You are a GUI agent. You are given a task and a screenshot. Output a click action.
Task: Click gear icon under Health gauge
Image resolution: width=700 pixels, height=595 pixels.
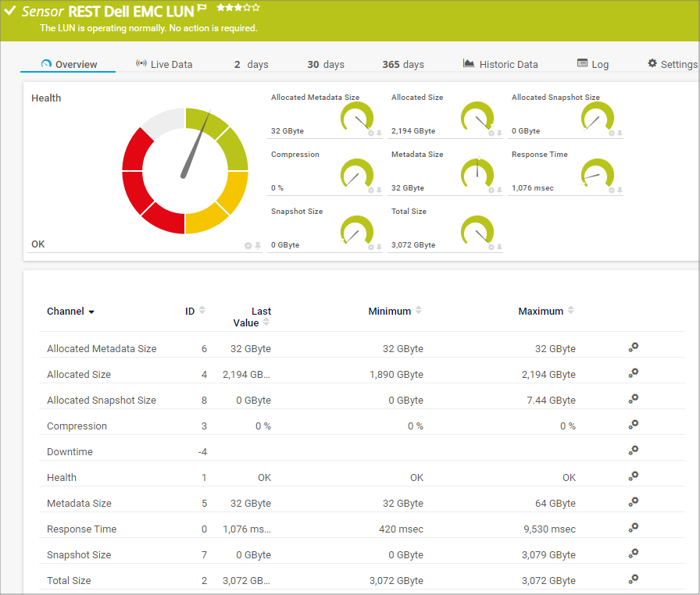click(x=248, y=245)
